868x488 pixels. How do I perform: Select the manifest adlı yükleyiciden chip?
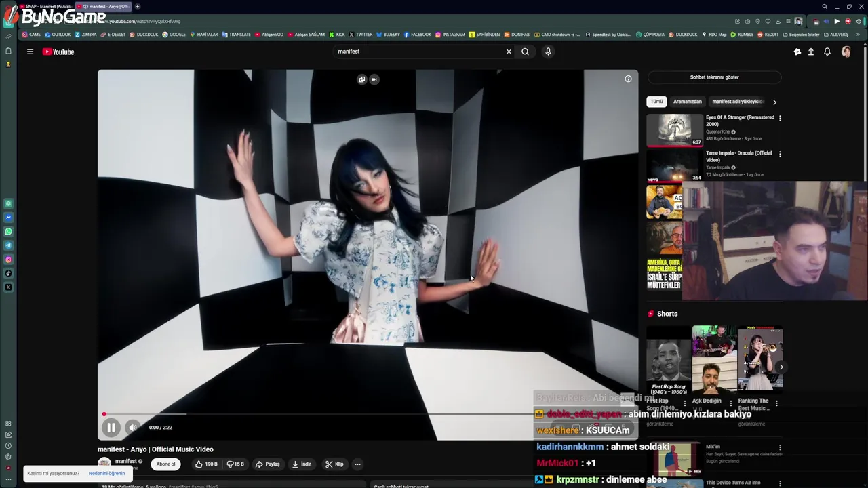point(738,102)
